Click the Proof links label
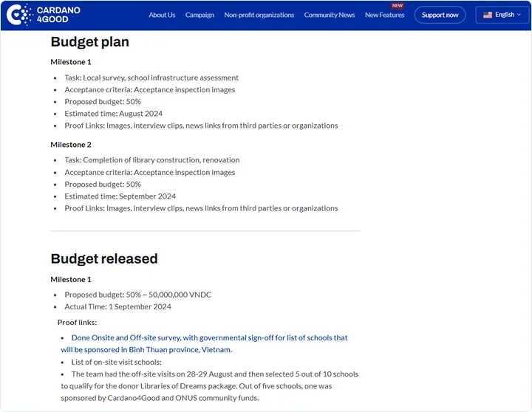 (x=77, y=323)
